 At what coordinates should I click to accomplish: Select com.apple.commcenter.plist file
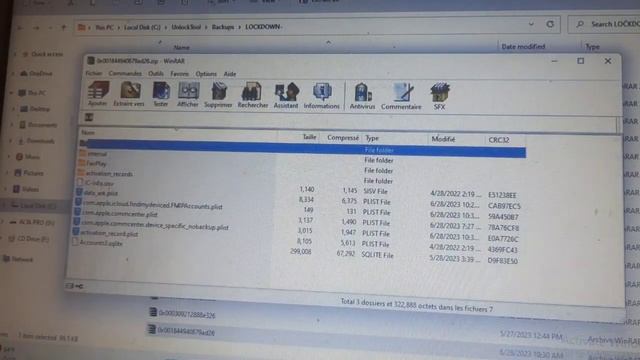coord(116,213)
